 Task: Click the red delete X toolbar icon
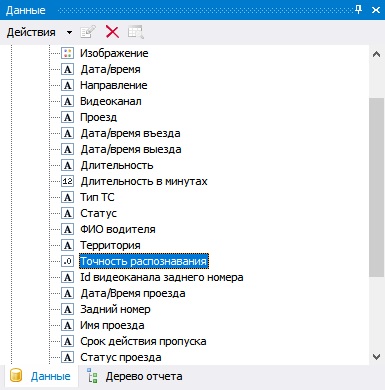(x=112, y=32)
